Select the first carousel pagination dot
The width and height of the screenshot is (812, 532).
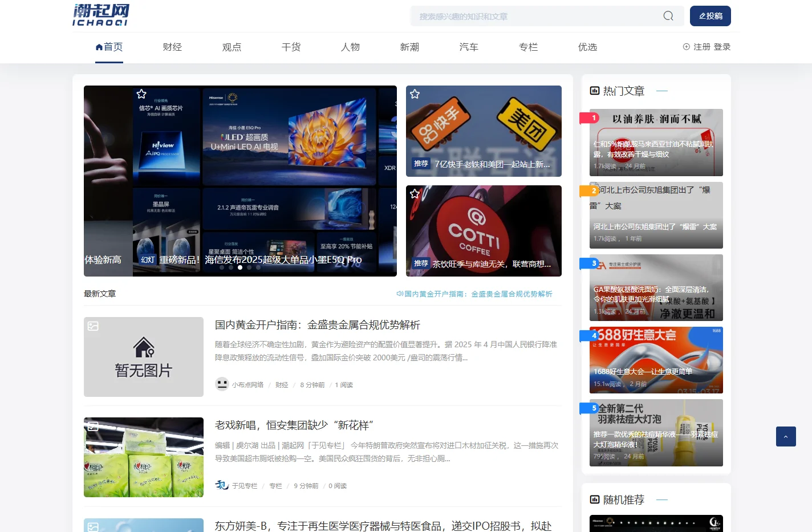pos(222,267)
